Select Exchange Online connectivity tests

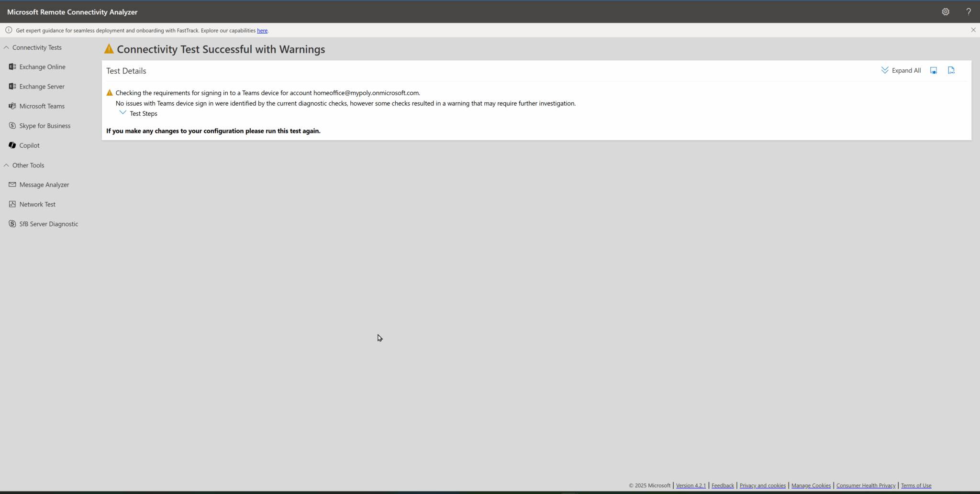pyautogui.click(x=42, y=66)
